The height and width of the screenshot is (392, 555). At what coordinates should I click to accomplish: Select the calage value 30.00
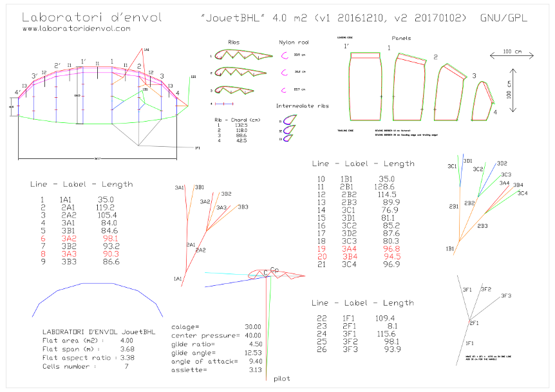point(253,327)
